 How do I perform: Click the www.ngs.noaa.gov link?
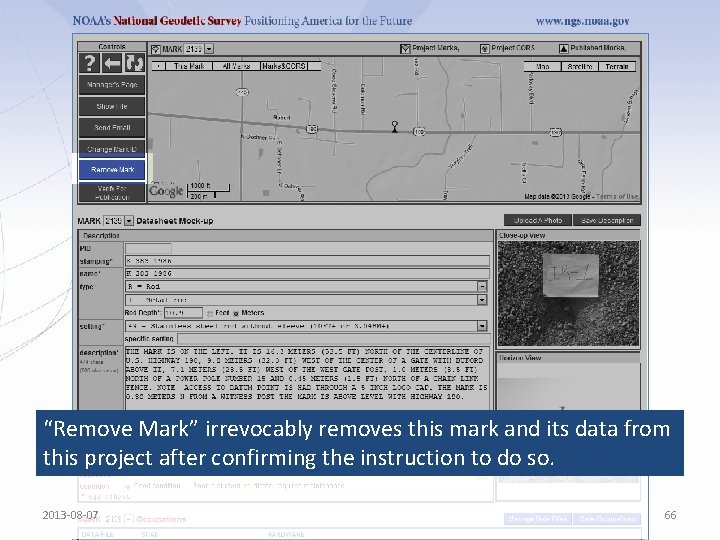(582, 21)
